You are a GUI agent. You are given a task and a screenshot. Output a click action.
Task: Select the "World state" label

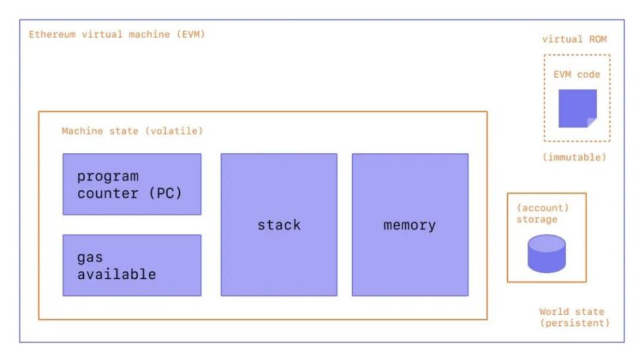tap(571, 312)
